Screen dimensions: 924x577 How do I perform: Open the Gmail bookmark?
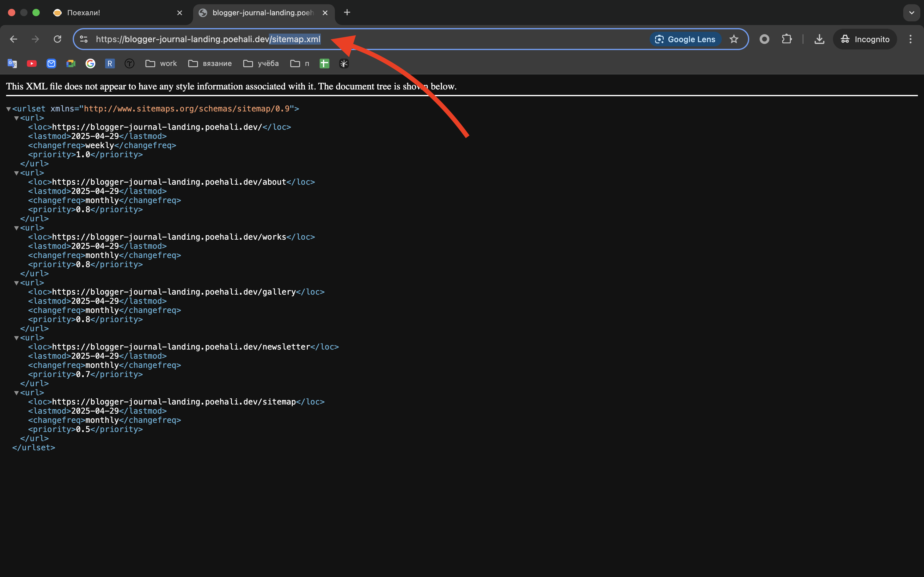coord(52,64)
